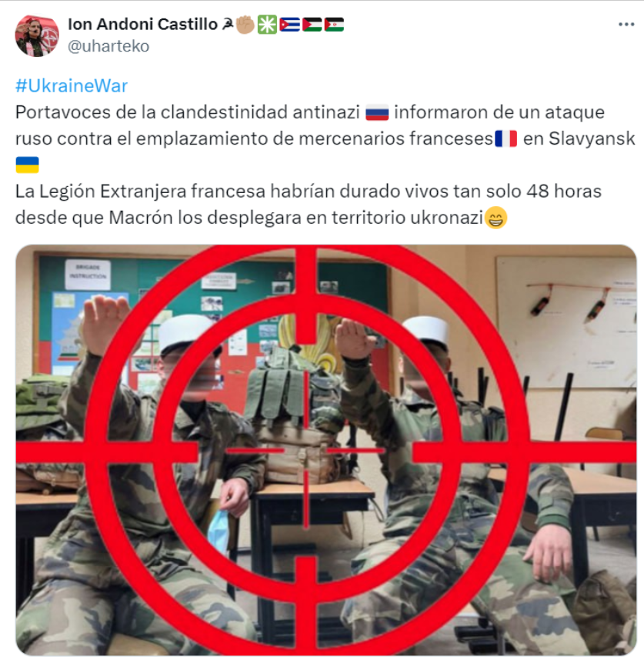Click the Ion Andoni Castillo profile avatar
The width and height of the screenshot is (644, 663).
37,36
